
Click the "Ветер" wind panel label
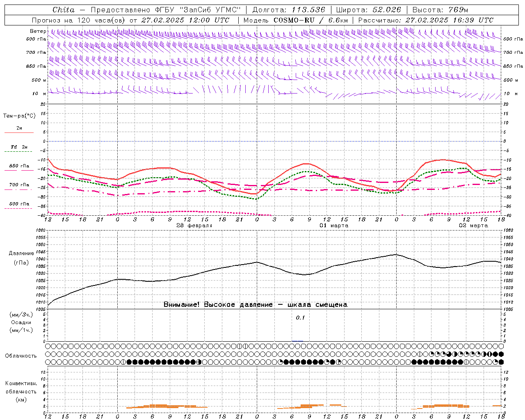click(38, 31)
